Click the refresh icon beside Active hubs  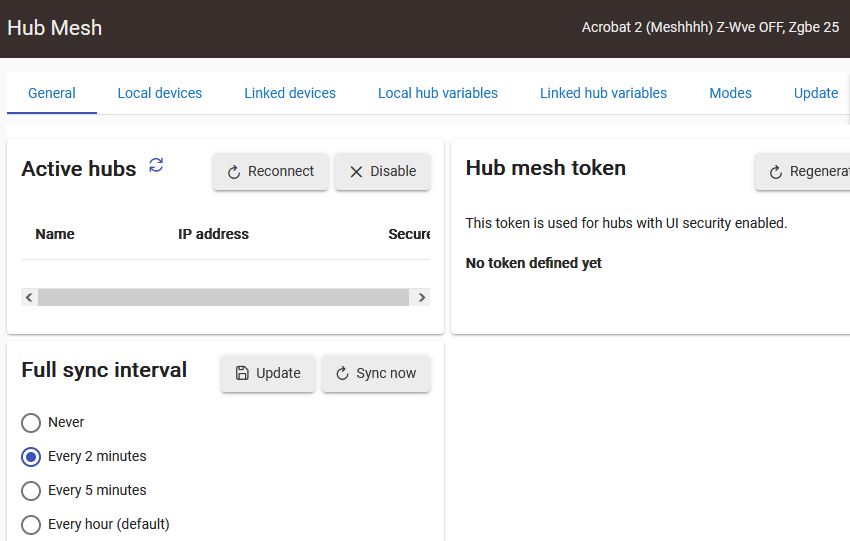click(156, 166)
